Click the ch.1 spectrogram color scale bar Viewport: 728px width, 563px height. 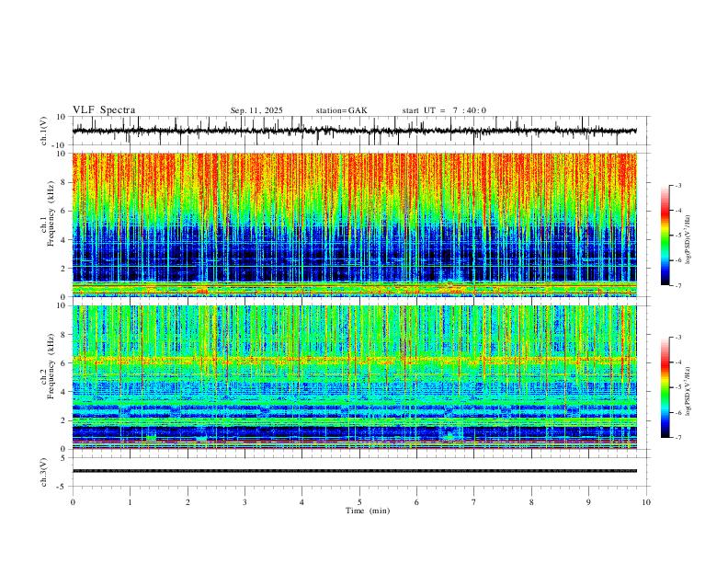665,236
